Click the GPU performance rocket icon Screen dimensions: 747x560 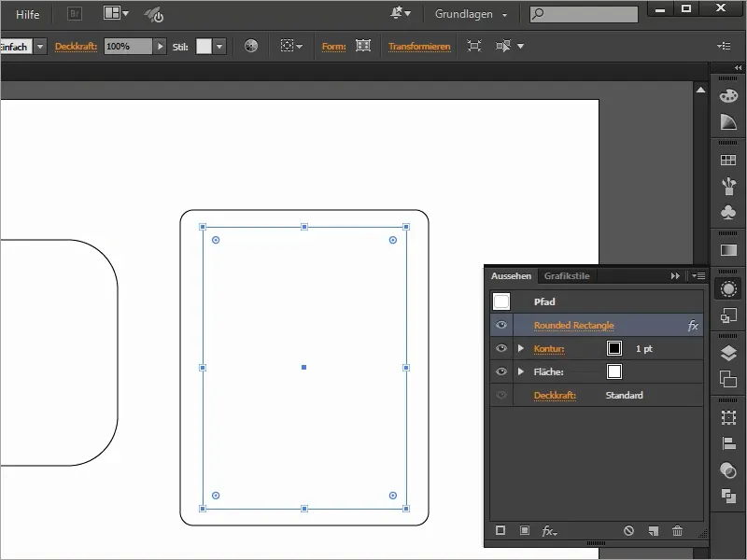point(154,14)
